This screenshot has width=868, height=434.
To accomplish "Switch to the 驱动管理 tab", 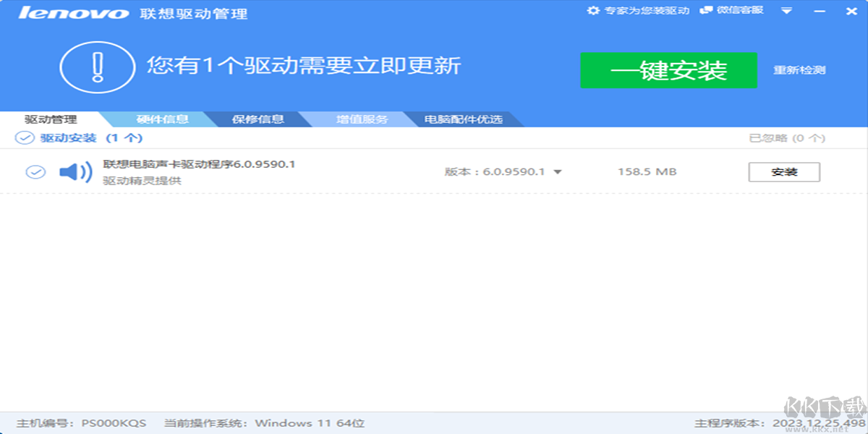I will tap(51, 119).
